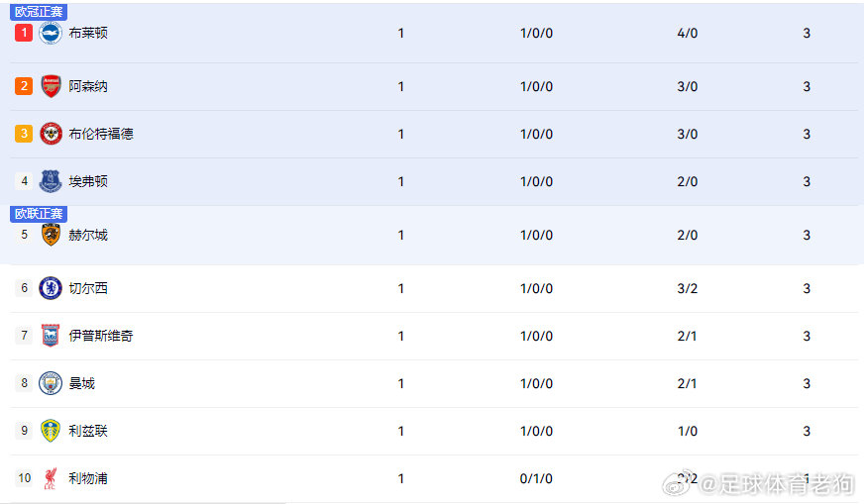This screenshot has height=504, width=864.
Task: Click the orange rank 2 badge
Action: tap(24, 86)
